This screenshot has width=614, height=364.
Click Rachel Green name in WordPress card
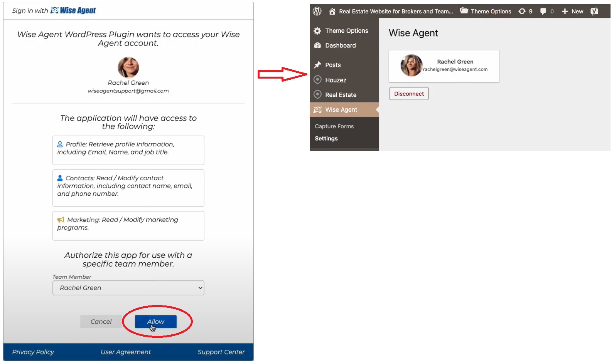click(455, 62)
